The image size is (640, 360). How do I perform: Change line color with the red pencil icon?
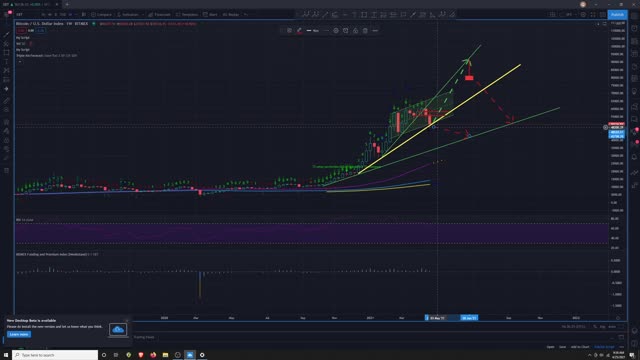click(x=299, y=31)
